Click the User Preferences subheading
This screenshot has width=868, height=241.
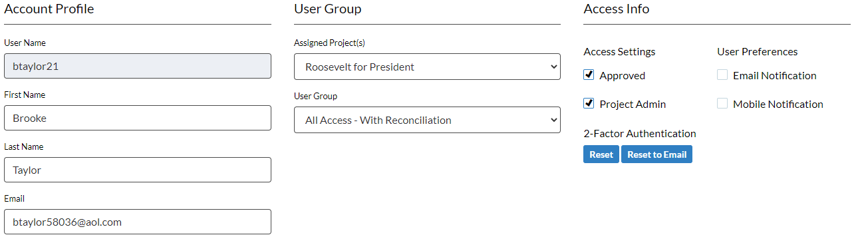click(758, 51)
